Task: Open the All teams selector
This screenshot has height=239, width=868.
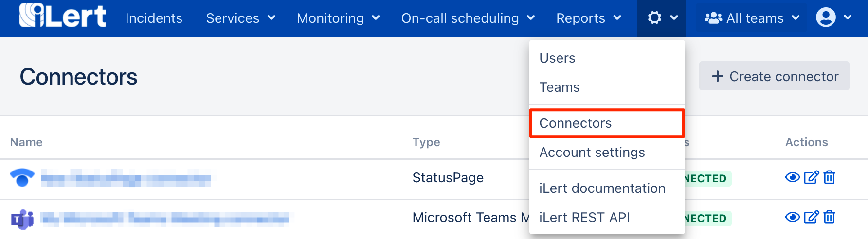Action: pos(752,18)
